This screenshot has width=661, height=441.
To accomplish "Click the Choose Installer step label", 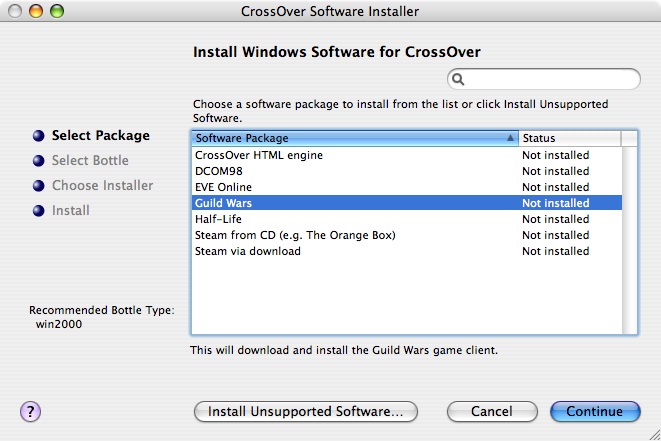I will click(x=102, y=186).
